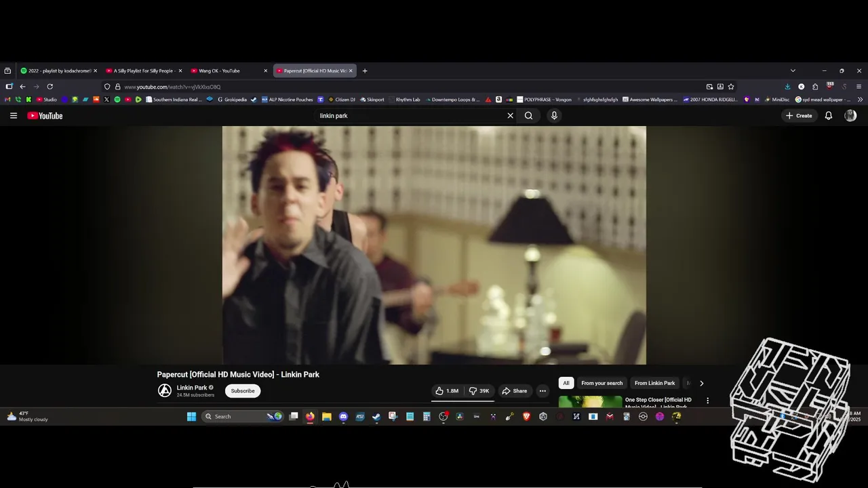Reload the current page
This screenshot has width=868, height=488.
tap(50, 87)
